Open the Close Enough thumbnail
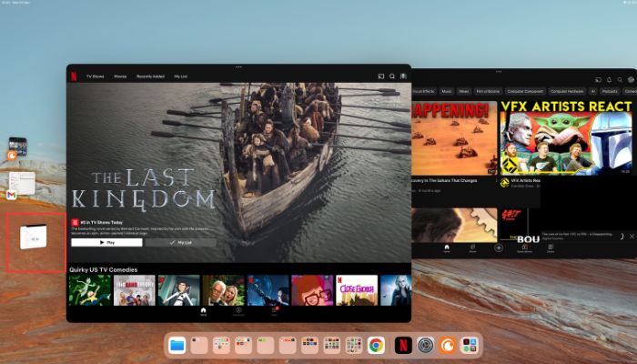Image resolution: width=637 pixels, height=364 pixels. [357, 290]
